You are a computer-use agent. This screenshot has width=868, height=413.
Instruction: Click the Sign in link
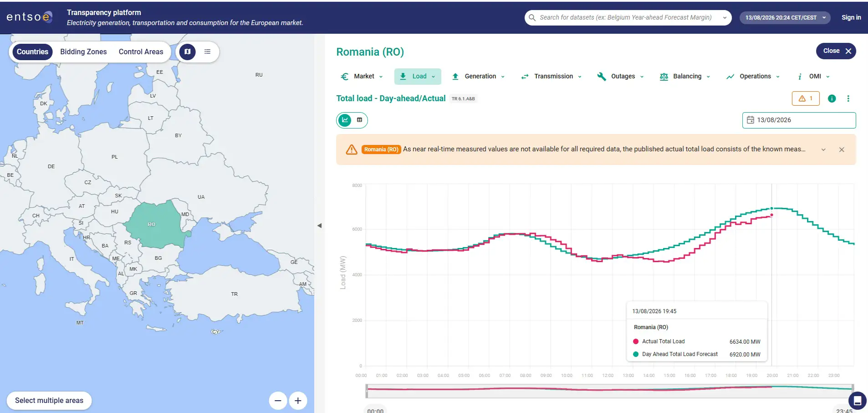pyautogui.click(x=851, y=17)
